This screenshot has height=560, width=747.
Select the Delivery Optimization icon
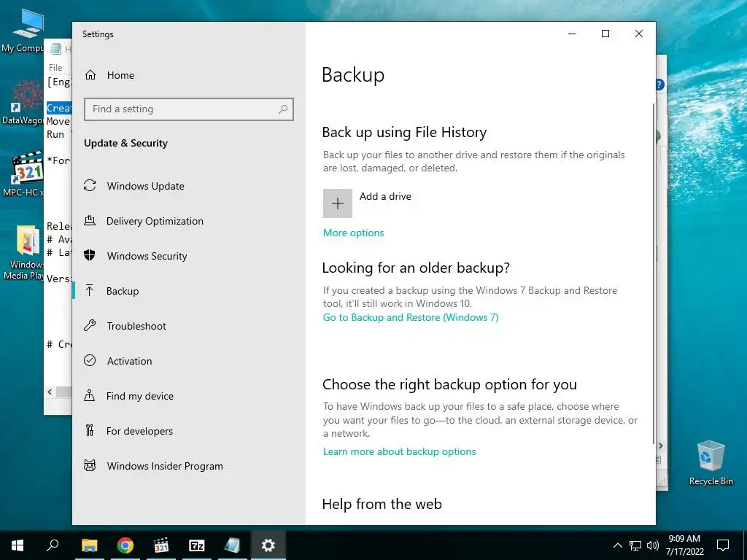[x=90, y=220]
